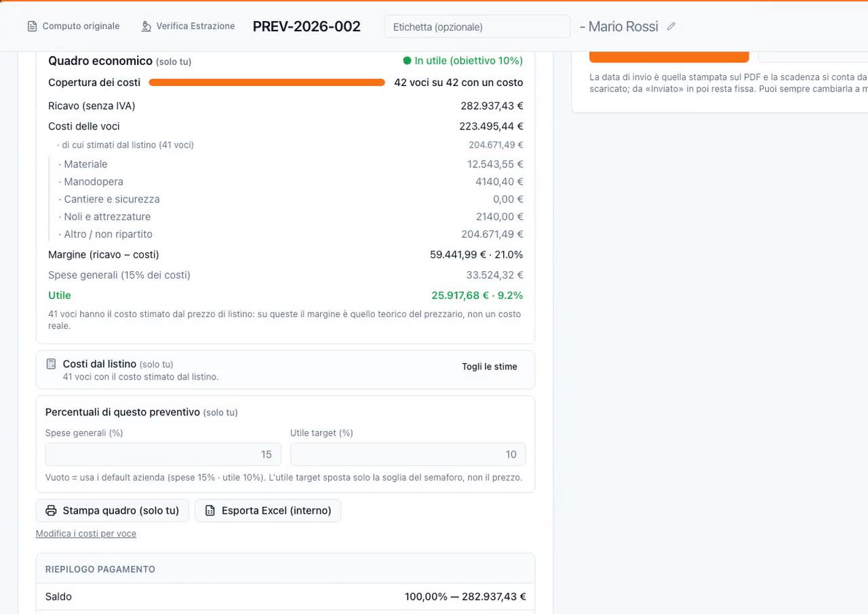Click the Percentuali di questo preventivo heading
Screen dimensions: 868x614
(x=123, y=412)
